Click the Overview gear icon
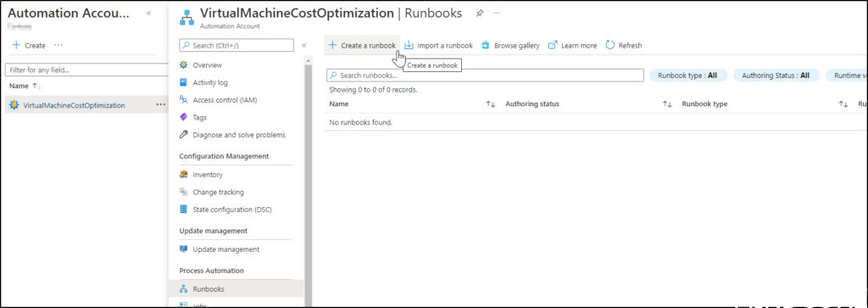This screenshot has height=308, width=868. 184,64
